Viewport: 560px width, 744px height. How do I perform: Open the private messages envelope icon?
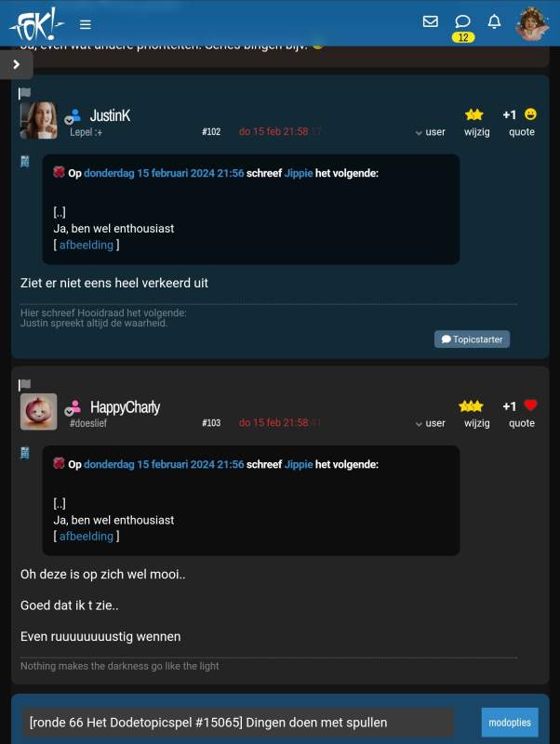[430, 21]
